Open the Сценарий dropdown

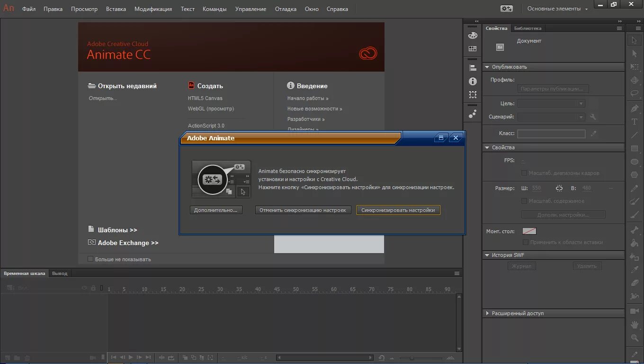click(551, 117)
